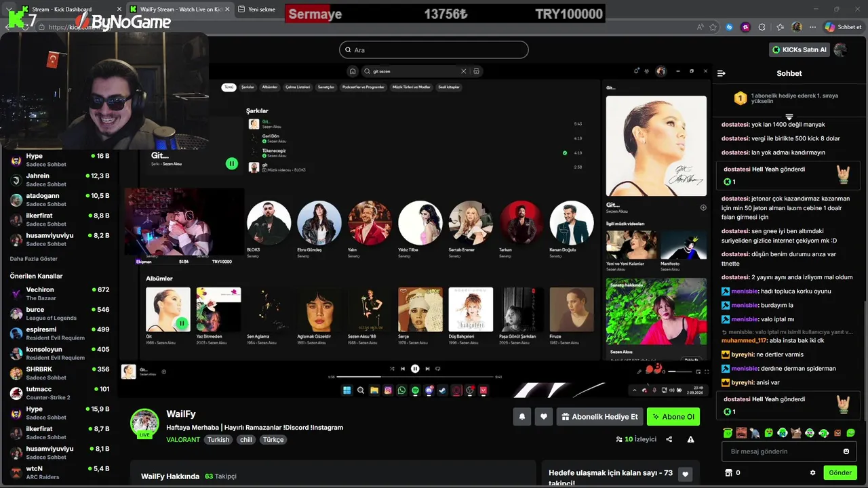Open the atadogann channel in sidebar
Screen dimensions: 868x488
[x=60, y=199]
